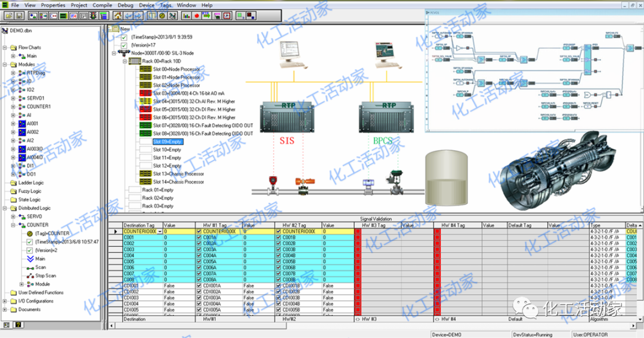Open the Device menu

pos(147,5)
